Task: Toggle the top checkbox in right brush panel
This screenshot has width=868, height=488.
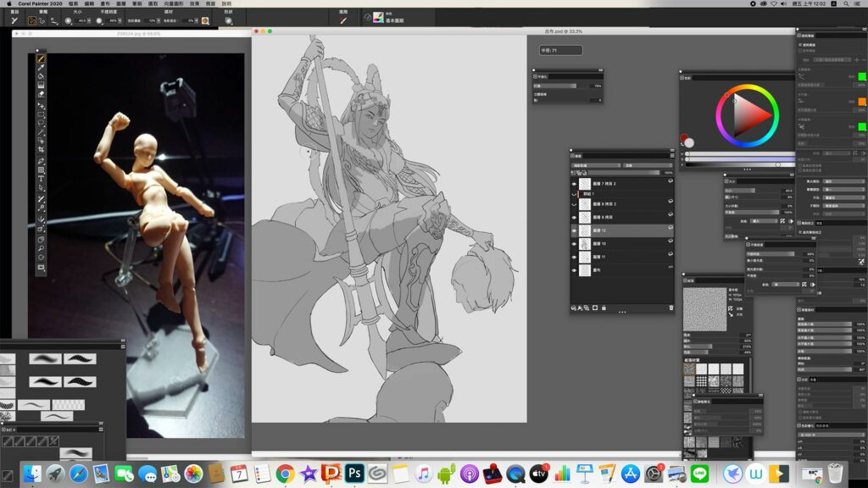Action: coord(800,45)
